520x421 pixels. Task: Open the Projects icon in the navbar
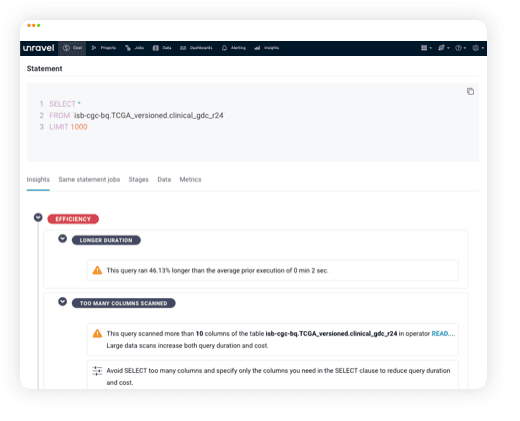[94, 48]
